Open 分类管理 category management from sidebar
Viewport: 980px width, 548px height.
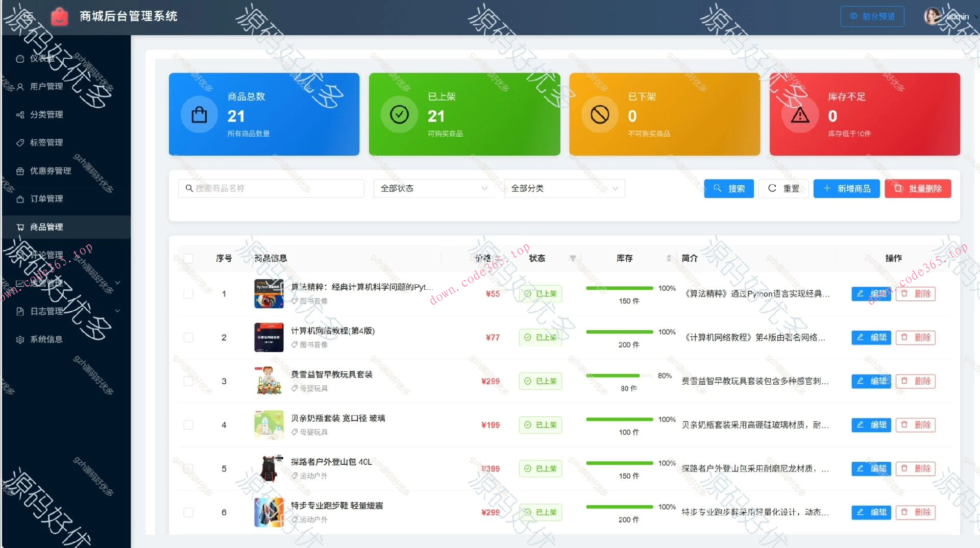(19, 114)
